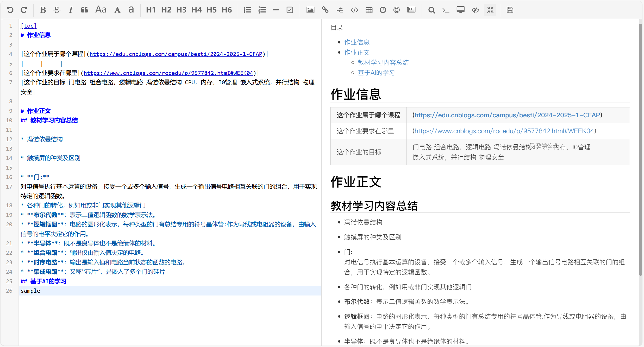Insert H6 heading
Screen dimensions: 644x347
pos(227,10)
